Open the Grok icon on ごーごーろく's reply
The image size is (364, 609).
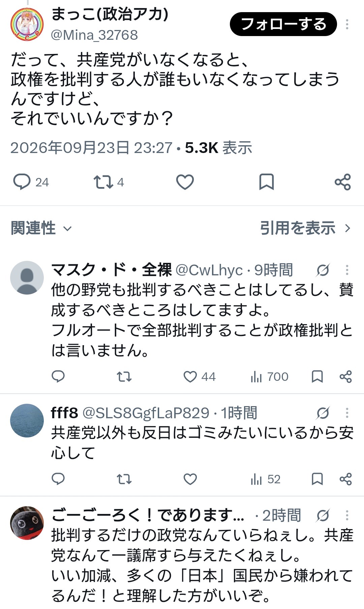click(x=323, y=515)
